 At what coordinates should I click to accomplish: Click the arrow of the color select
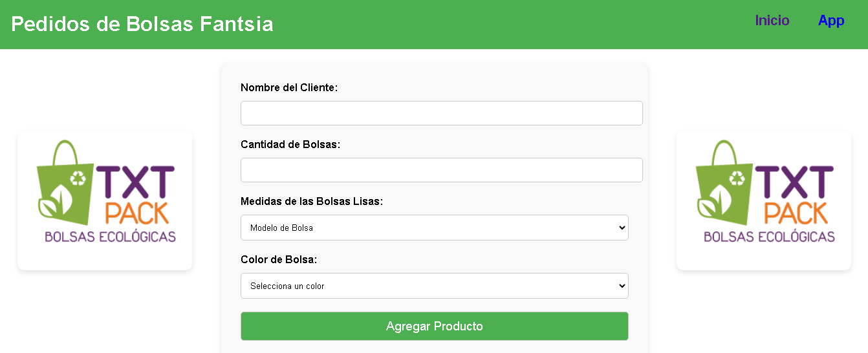[x=622, y=286]
